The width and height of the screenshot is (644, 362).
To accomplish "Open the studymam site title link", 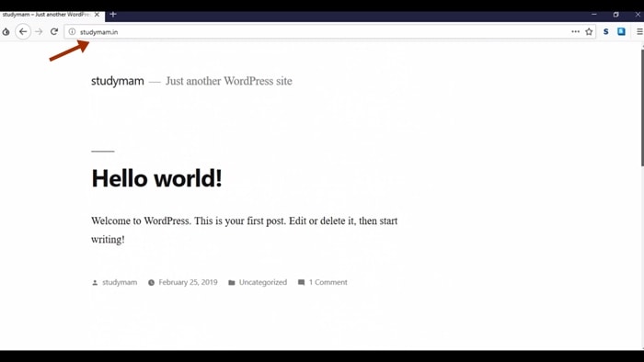I will pos(118,81).
